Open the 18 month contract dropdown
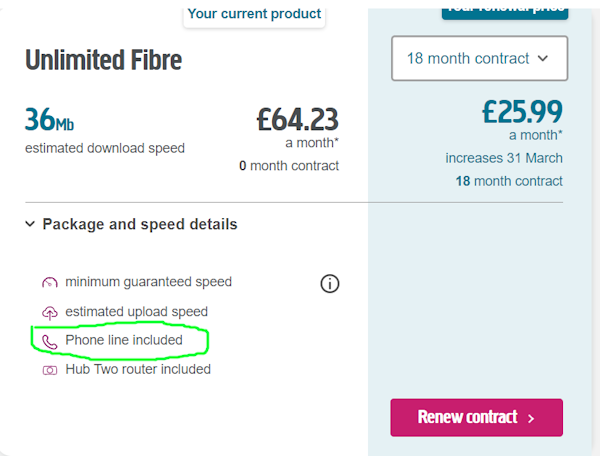 pyautogui.click(x=480, y=58)
